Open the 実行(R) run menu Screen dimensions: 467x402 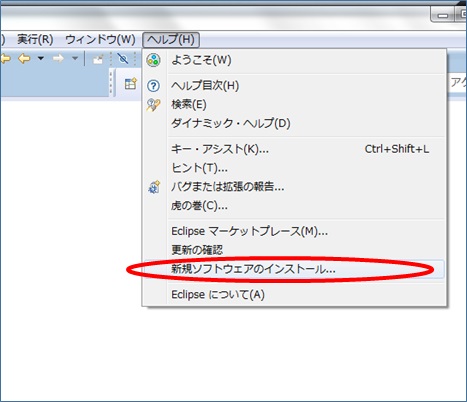[x=35, y=40]
